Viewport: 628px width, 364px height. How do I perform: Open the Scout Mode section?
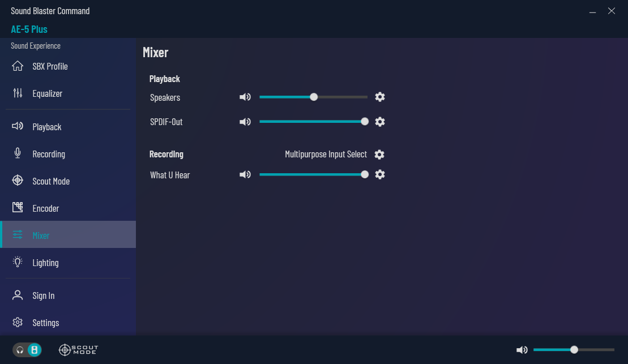coord(68,181)
